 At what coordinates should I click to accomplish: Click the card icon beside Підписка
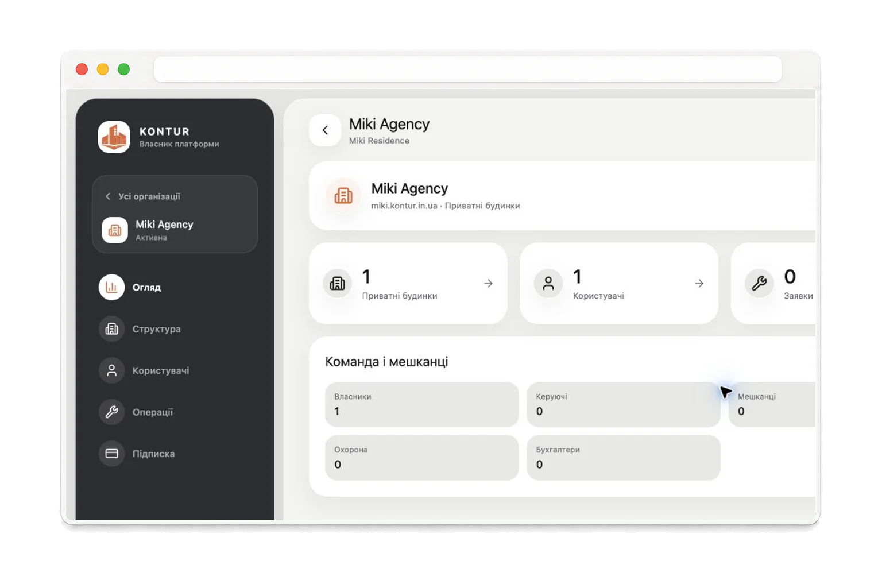click(111, 454)
